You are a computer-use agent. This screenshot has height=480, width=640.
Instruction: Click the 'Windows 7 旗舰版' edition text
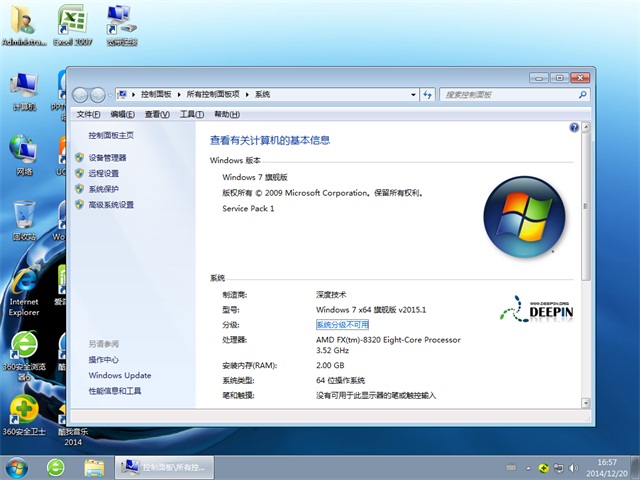[255, 177]
